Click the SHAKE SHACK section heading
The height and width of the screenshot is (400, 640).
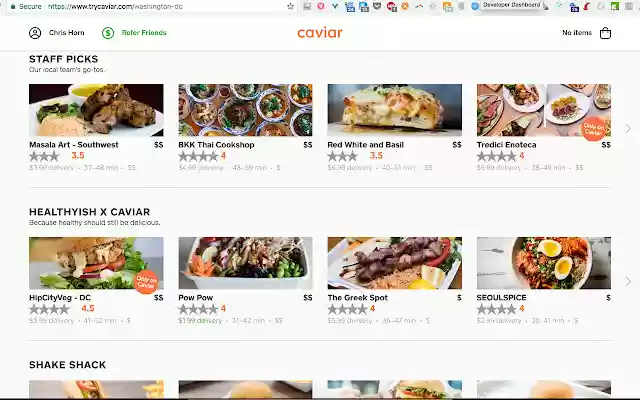click(67, 365)
